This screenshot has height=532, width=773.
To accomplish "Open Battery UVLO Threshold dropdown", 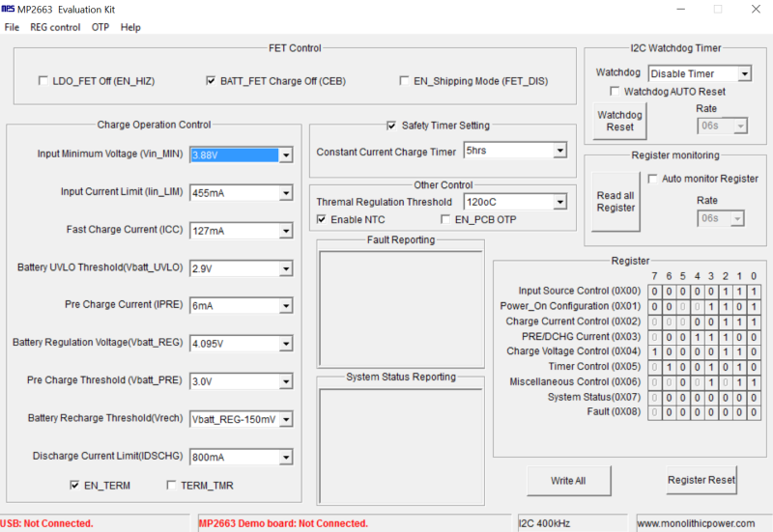I will (x=286, y=268).
